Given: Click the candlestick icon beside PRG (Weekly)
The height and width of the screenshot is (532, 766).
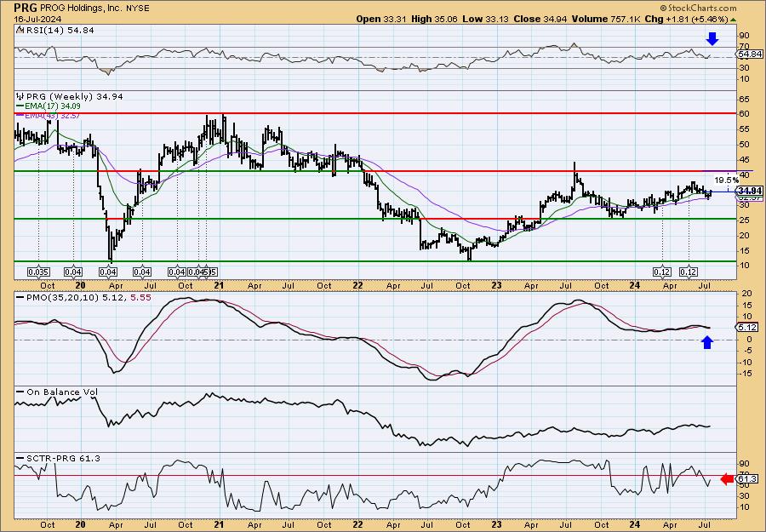Looking at the screenshot, I should point(20,96).
